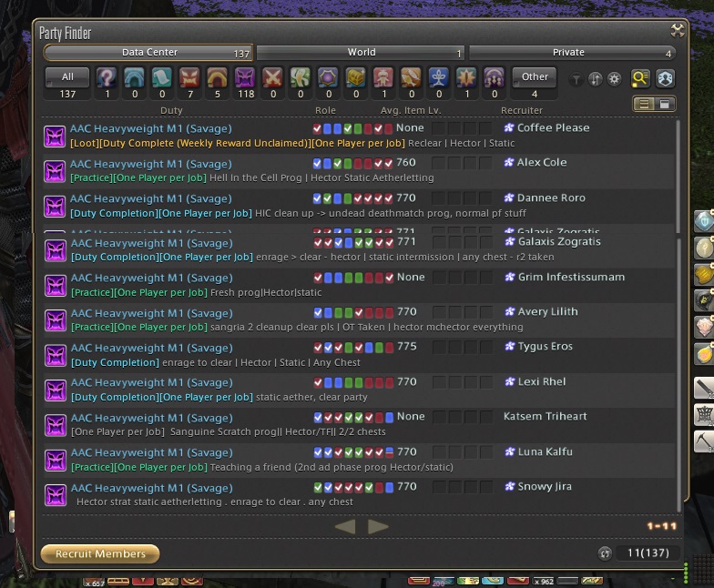Select recruiter Katsem Triheart

[x=545, y=417]
